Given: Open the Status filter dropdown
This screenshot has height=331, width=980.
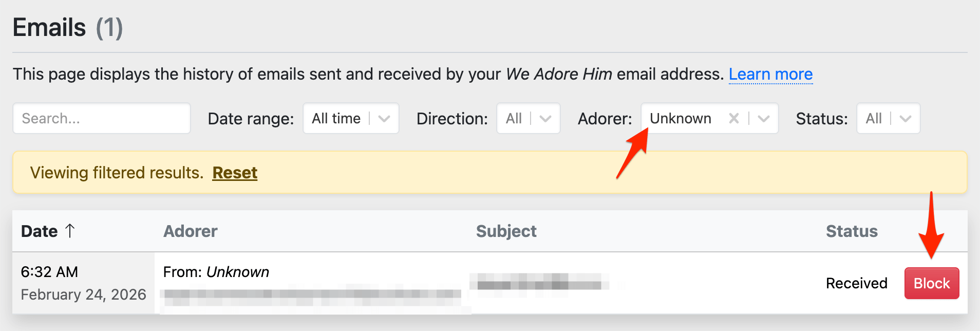Looking at the screenshot, I should pyautogui.click(x=888, y=119).
